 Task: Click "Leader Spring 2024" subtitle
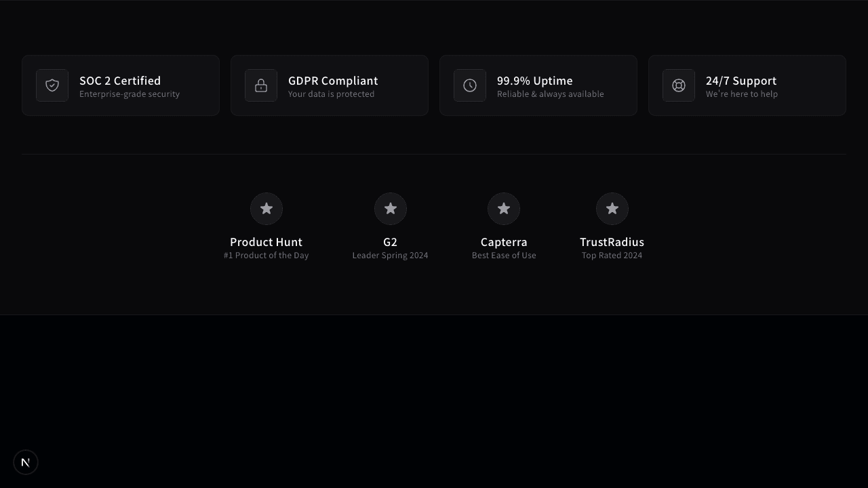point(390,256)
